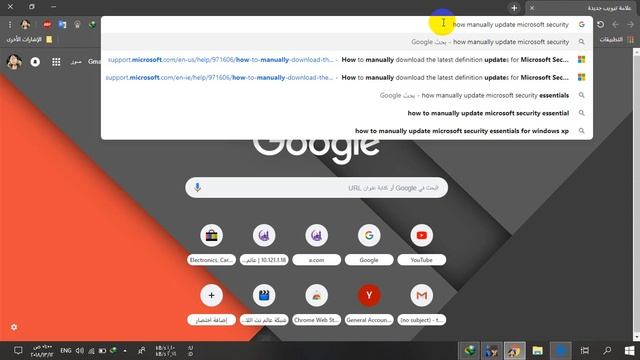Image resolution: width=640 pixels, height=360 pixels.
Task: Open the '(no subject)' Gmail shortcut tile
Action: pyautogui.click(x=421, y=304)
